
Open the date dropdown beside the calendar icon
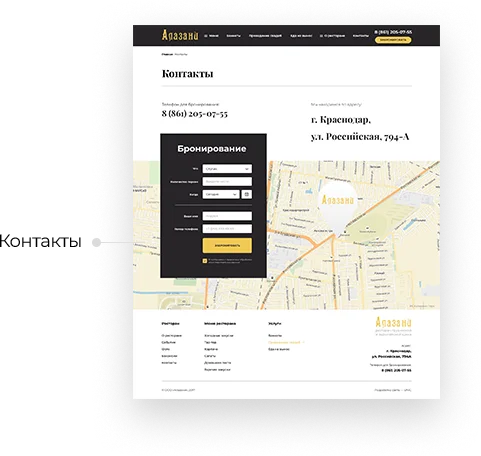(x=221, y=194)
